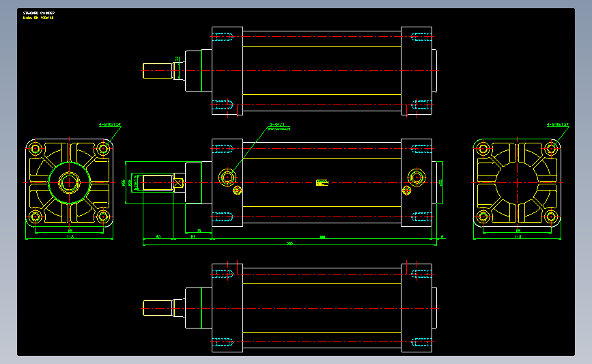This screenshot has width=592, height=364.
Task: Click the 60 rod thread length dimension
Action: pyautogui.click(x=158, y=236)
